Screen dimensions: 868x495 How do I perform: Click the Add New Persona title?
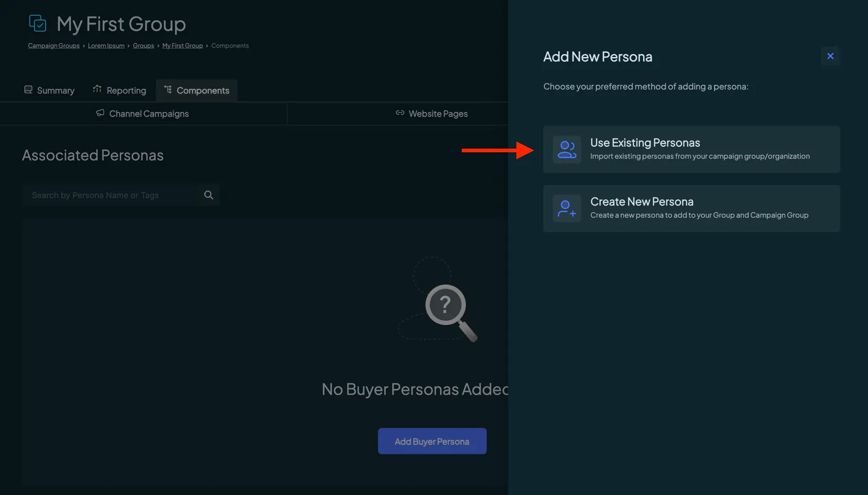pos(598,56)
